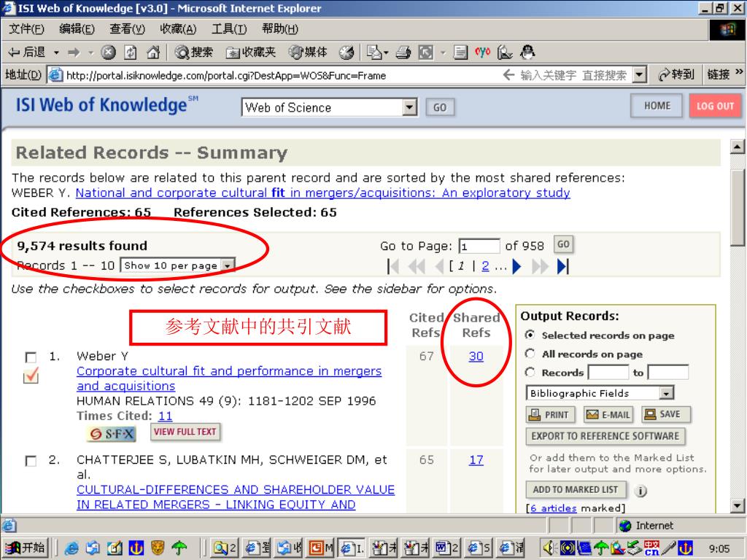
Task: Expand the address bar dropdown arrow
Action: 639,75
